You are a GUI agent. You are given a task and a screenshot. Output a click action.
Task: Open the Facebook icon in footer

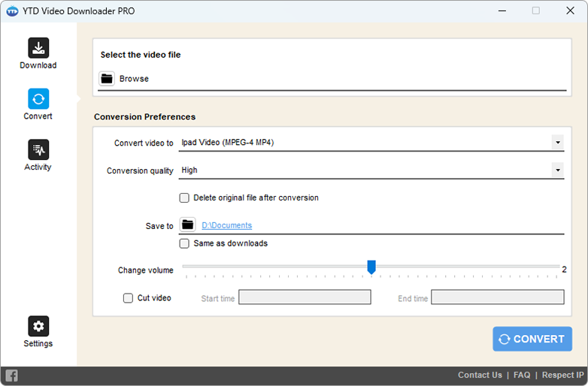tap(11, 375)
